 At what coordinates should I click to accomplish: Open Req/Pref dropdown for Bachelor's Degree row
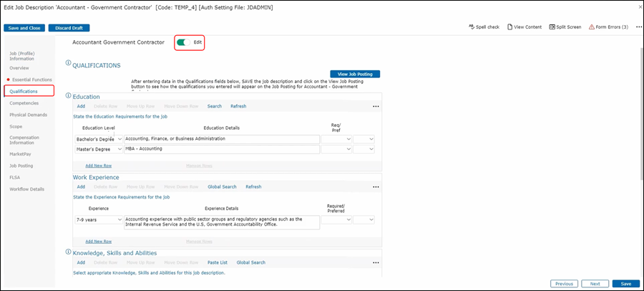(x=336, y=138)
